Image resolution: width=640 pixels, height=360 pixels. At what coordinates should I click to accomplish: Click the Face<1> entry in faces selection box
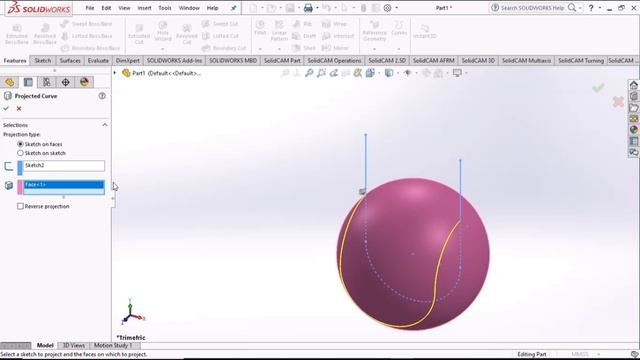(x=64, y=184)
